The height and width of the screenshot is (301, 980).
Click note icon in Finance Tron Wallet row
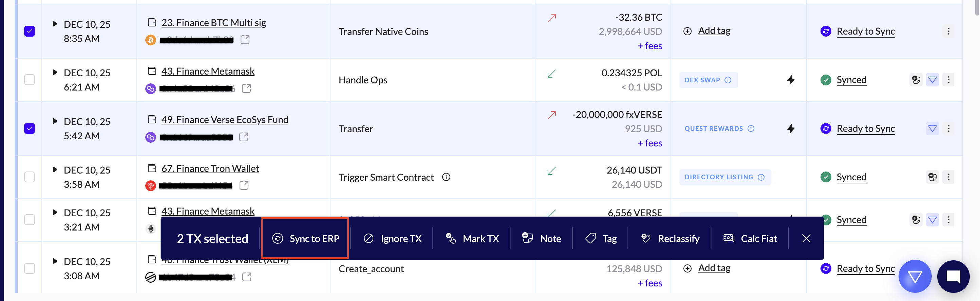[x=932, y=177]
